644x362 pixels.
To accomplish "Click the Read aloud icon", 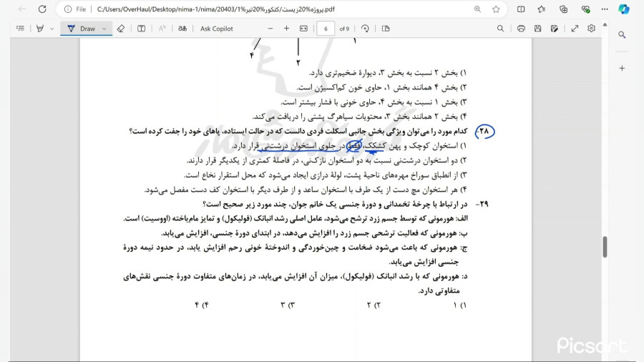I will [x=162, y=29].
